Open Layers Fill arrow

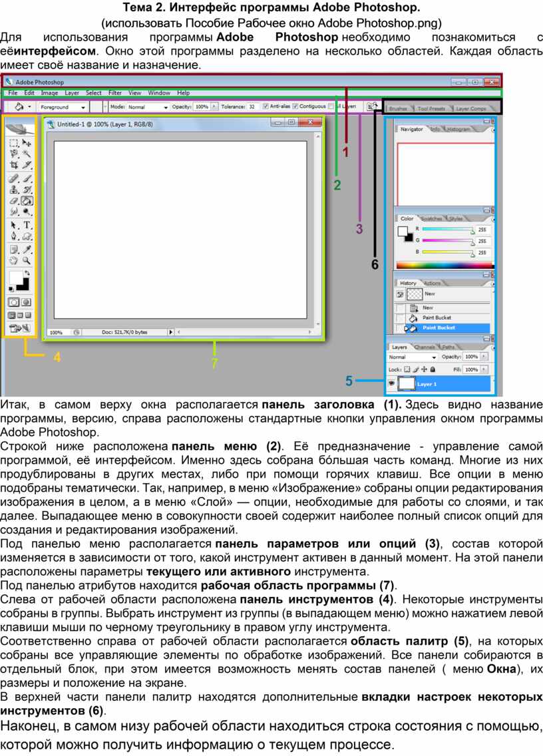[484, 369]
